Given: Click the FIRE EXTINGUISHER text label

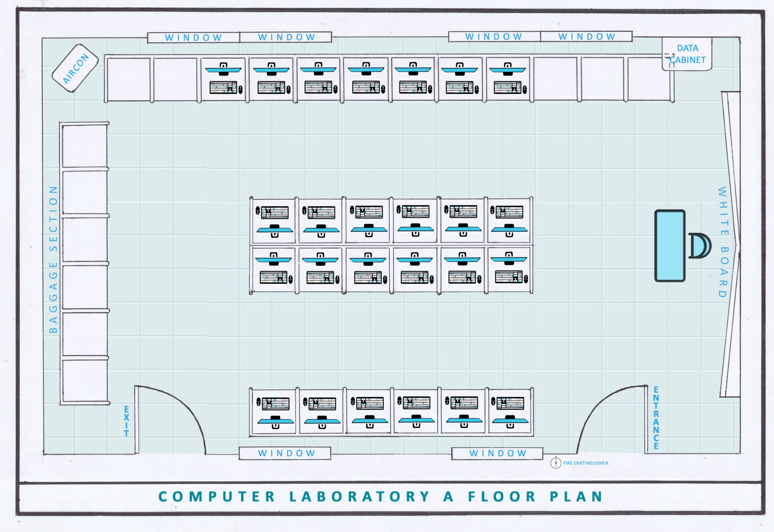Looking at the screenshot, I should 585,463.
